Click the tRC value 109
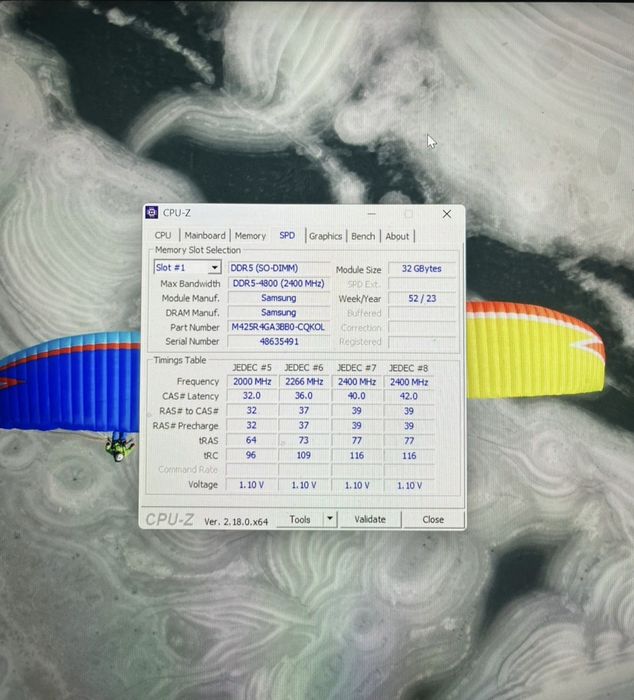The image size is (634, 700). tap(304, 455)
